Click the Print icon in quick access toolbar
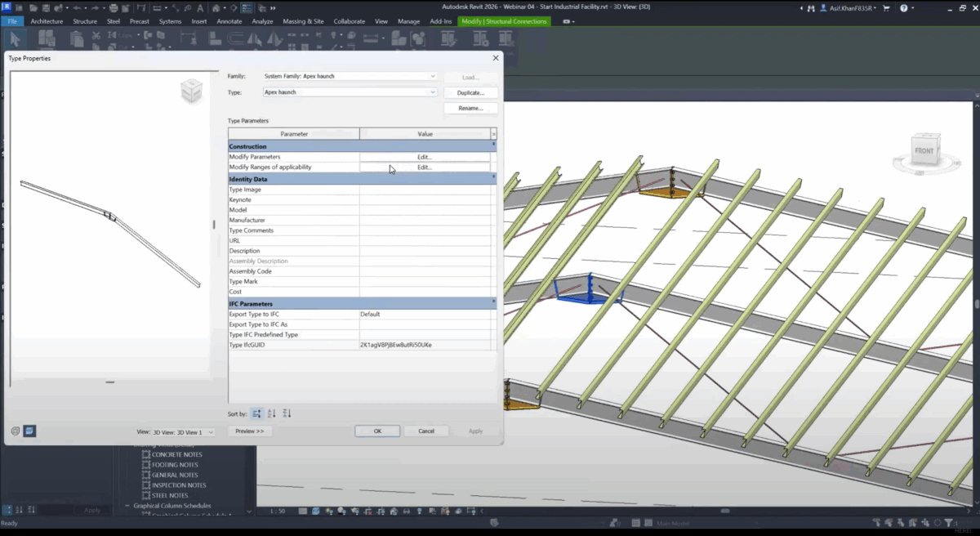980x536 pixels. 114,8
